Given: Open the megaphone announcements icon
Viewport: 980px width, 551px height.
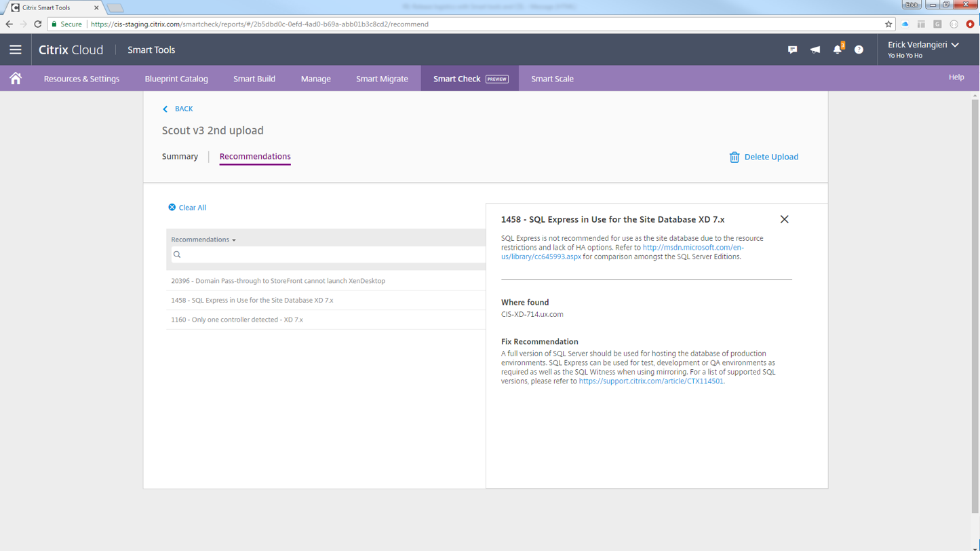Looking at the screenshot, I should click(x=815, y=50).
